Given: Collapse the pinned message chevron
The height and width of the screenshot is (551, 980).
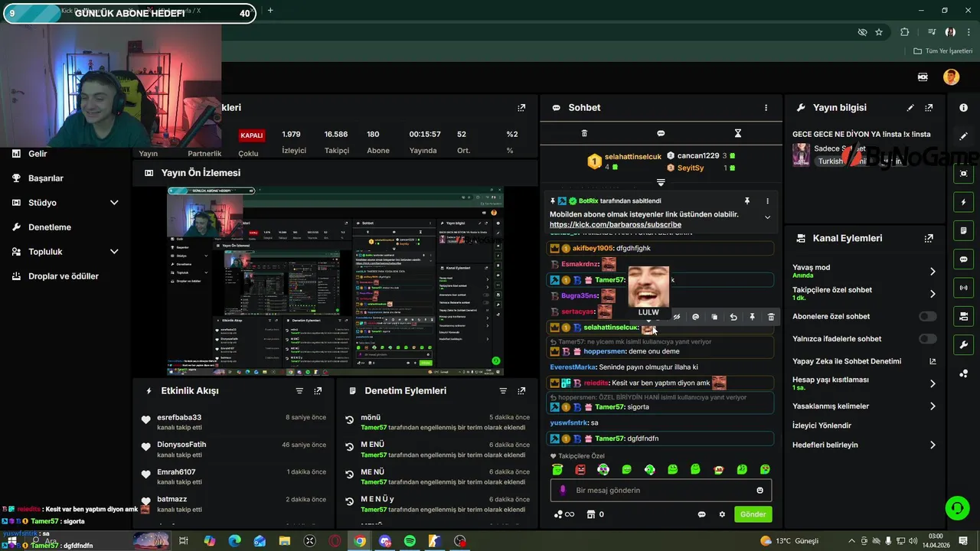Looking at the screenshot, I should 767,217.
